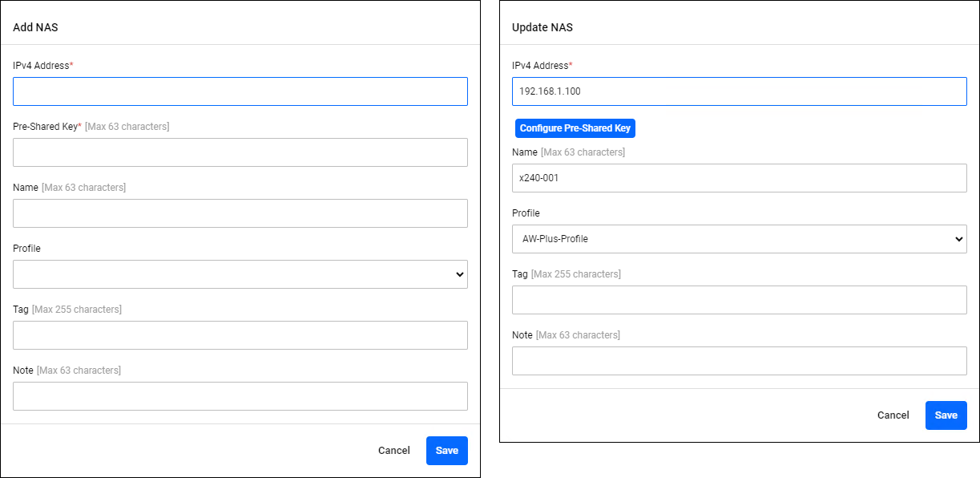Click the empty Name field in Add NAS
This screenshot has height=478, width=980.
pos(240,213)
